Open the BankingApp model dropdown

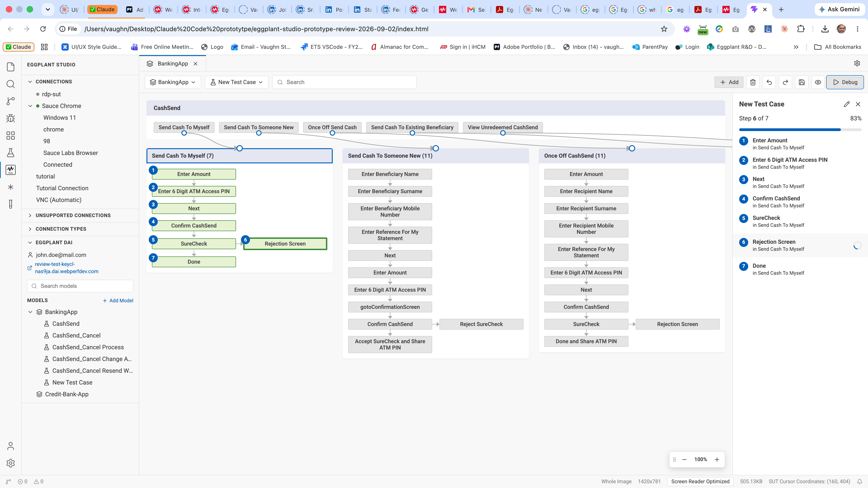click(x=172, y=82)
